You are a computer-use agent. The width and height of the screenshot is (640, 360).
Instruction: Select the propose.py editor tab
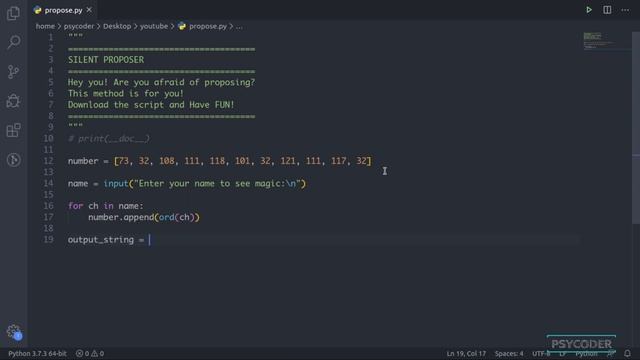(x=63, y=10)
